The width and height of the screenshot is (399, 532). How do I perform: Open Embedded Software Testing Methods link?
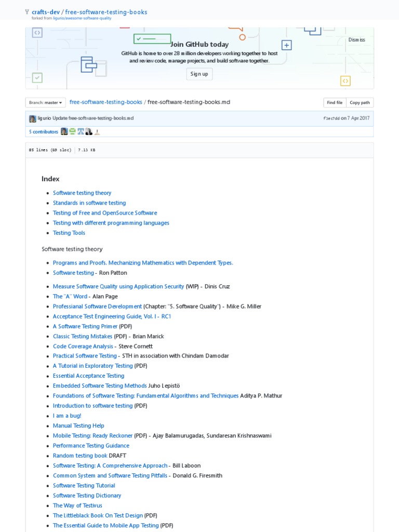[x=100, y=386]
